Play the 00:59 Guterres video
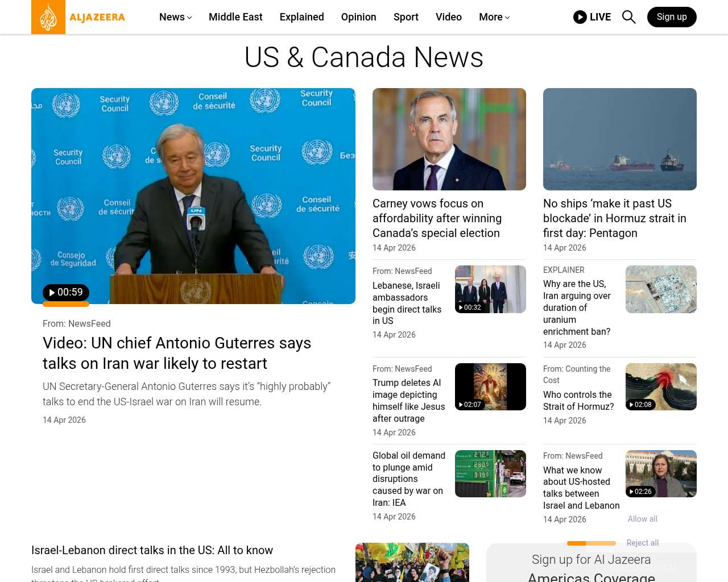The height and width of the screenshot is (582, 728). tap(66, 292)
